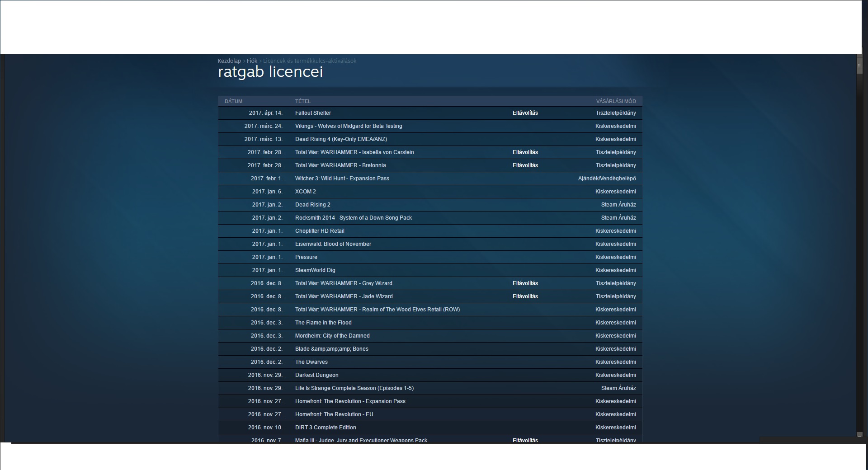
Task: Select 'Mordheim: City of the Damned'
Action: (x=332, y=336)
